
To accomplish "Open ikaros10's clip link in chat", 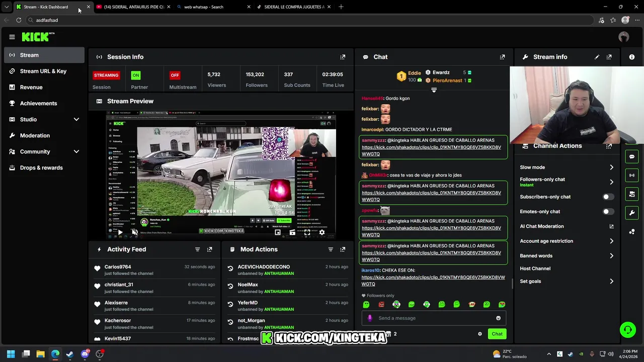I will click(433, 281).
